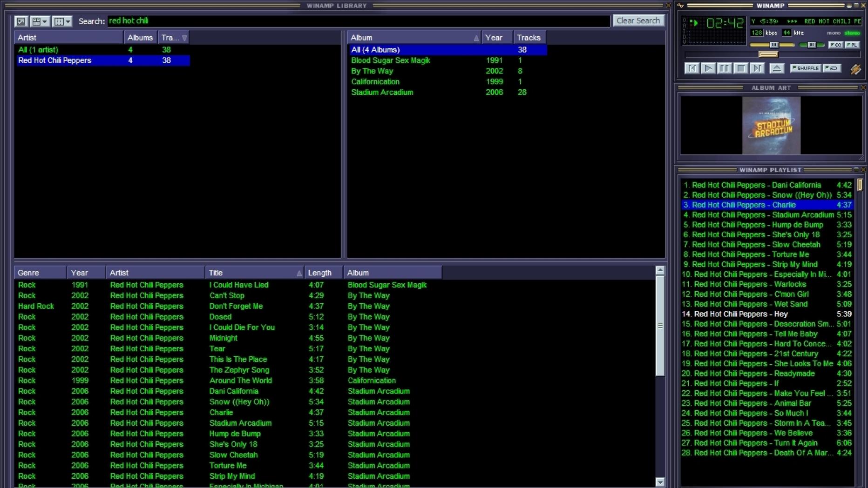Select 'I Could Have Lied' track row
The image size is (868, 488).
tap(228, 285)
